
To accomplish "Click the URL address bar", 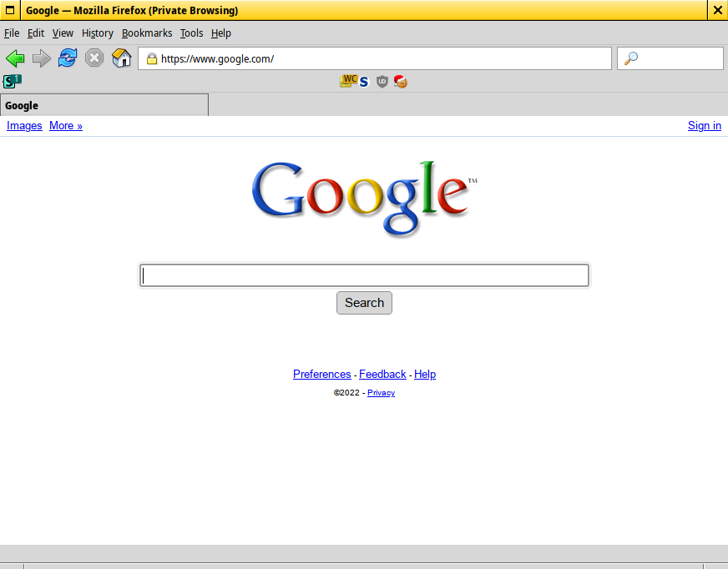I will (375, 58).
